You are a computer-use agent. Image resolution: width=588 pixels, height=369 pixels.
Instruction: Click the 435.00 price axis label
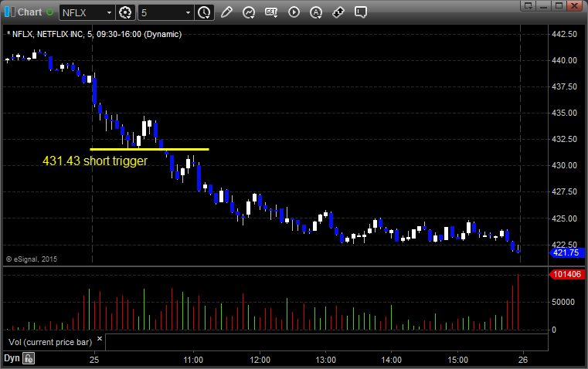pyautogui.click(x=564, y=113)
